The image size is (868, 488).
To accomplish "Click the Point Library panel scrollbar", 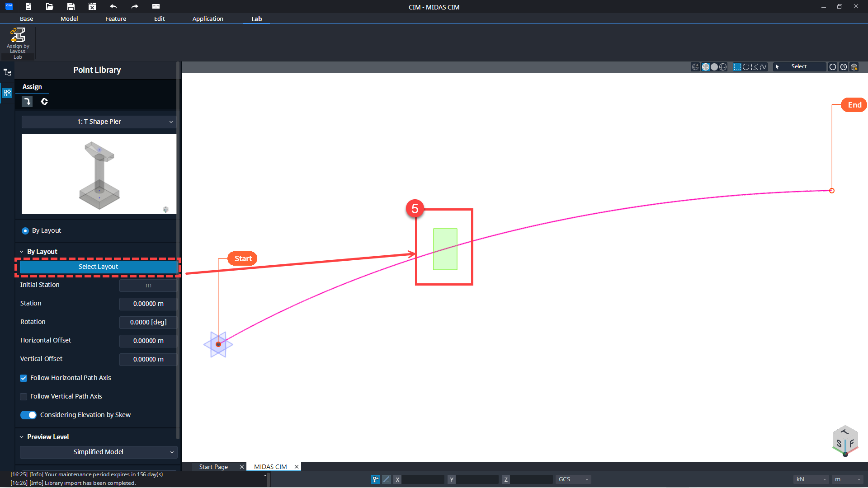I will point(178,251).
